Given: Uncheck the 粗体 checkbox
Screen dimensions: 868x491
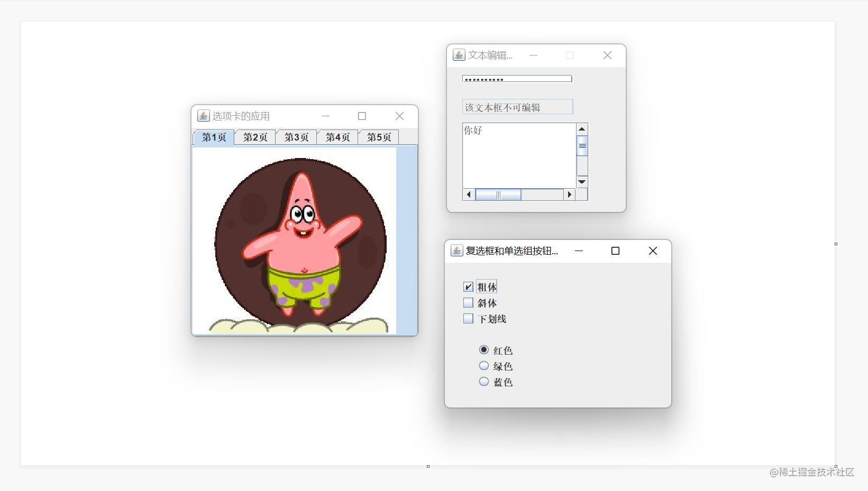Looking at the screenshot, I should point(468,286).
